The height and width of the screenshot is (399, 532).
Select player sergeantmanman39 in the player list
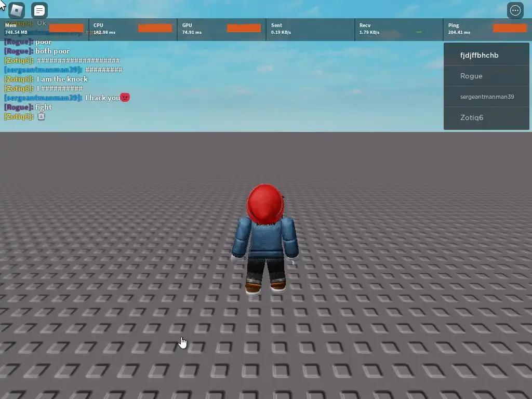coord(486,97)
